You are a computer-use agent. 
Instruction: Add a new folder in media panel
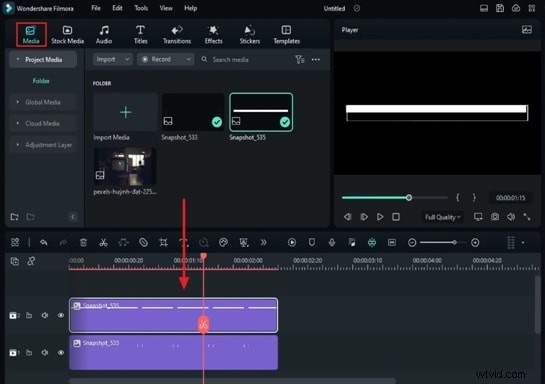pos(15,217)
